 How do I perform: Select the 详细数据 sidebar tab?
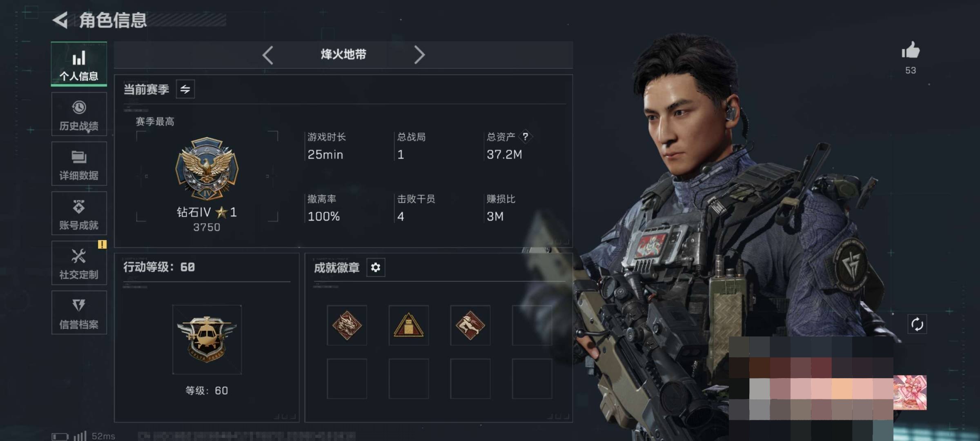pyautogui.click(x=79, y=164)
